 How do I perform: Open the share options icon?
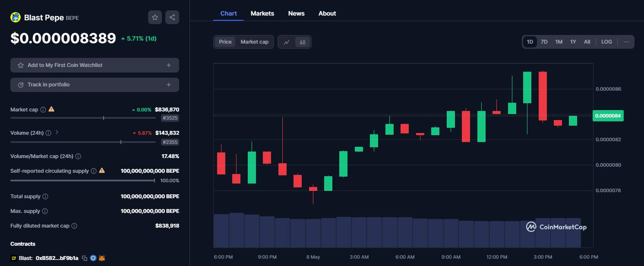pyautogui.click(x=172, y=17)
